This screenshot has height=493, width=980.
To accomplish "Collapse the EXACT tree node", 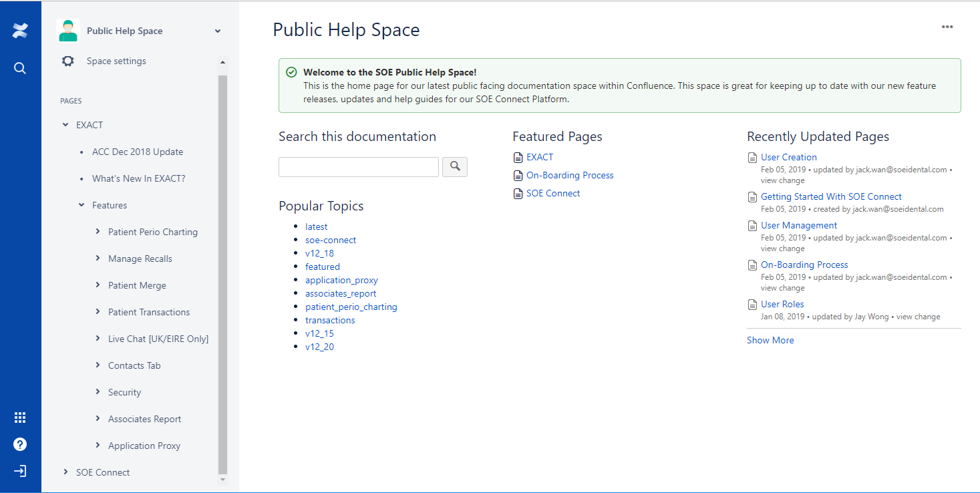I will [65, 125].
